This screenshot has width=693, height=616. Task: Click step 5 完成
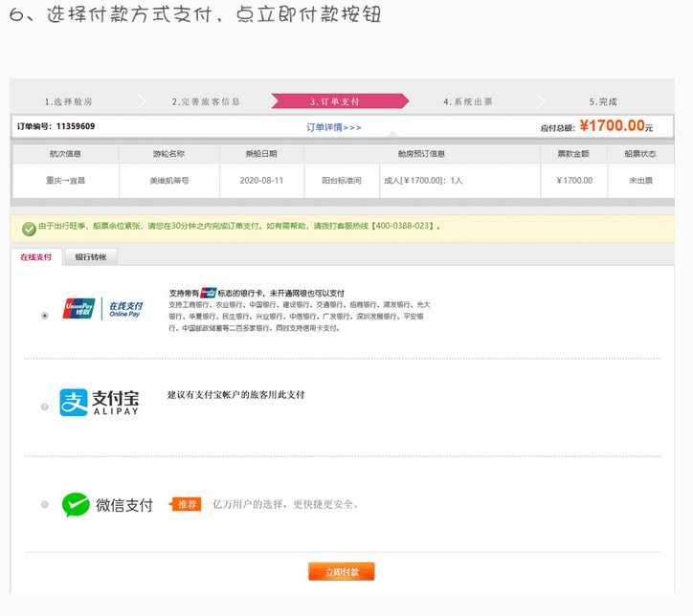point(603,101)
